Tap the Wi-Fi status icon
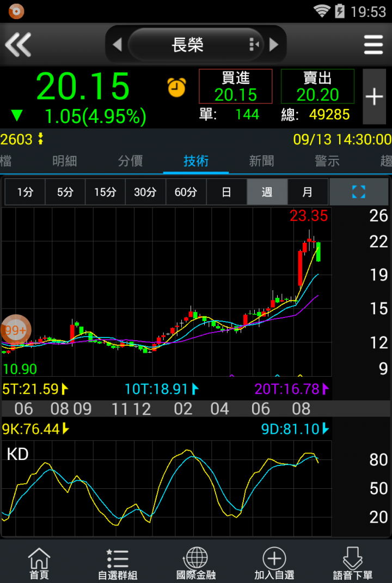The height and width of the screenshot is (583, 392). pyautogui.click(x=322, y=11)
